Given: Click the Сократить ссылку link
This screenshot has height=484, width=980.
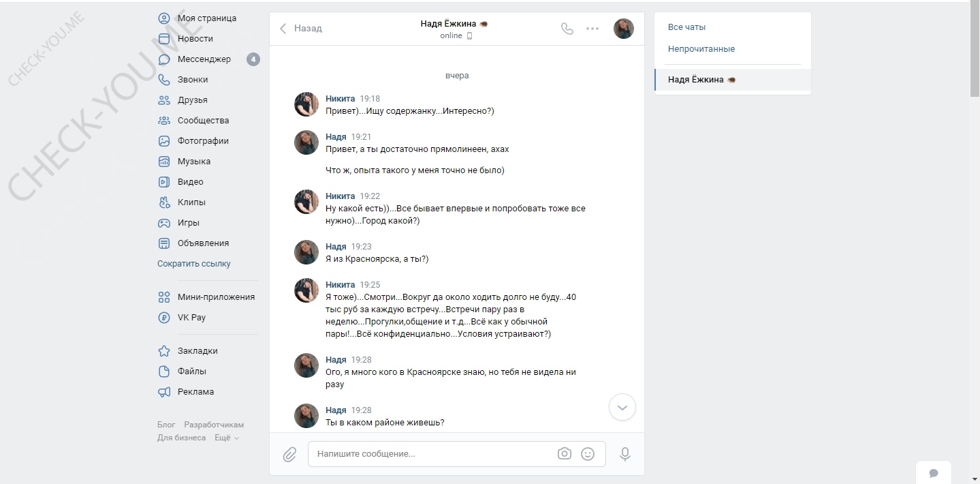Looking at the screenshot, I should click(x=193, y=264).
